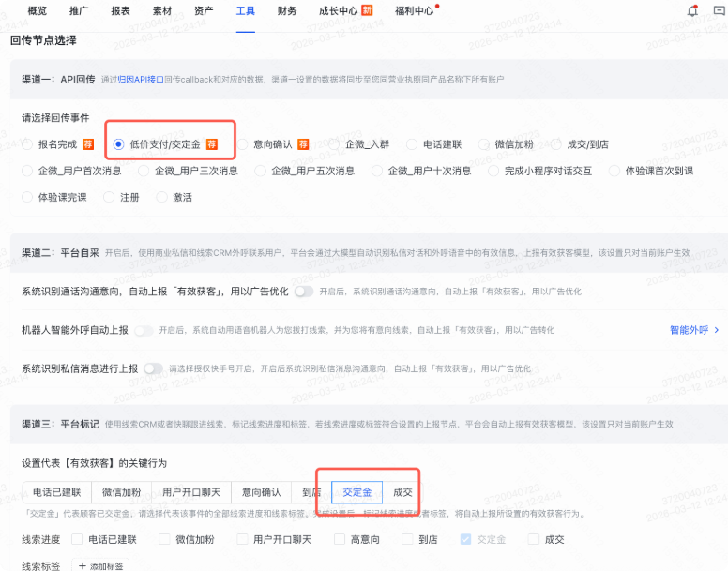This screenshot has height=571, width=728.
Task: Check the 电话已建联 lead progress box
Action: (x=77, y=539)
